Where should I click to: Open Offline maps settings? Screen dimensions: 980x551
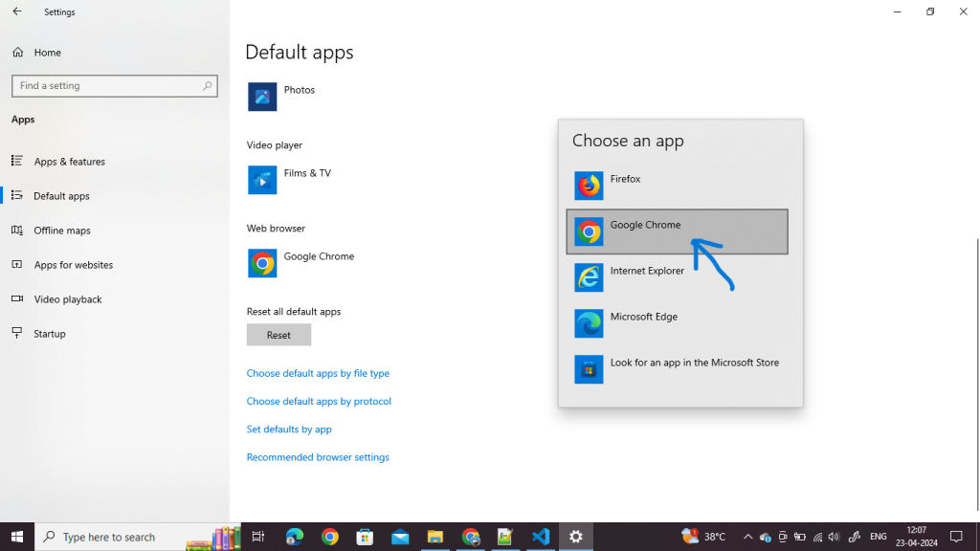[61, 231]
